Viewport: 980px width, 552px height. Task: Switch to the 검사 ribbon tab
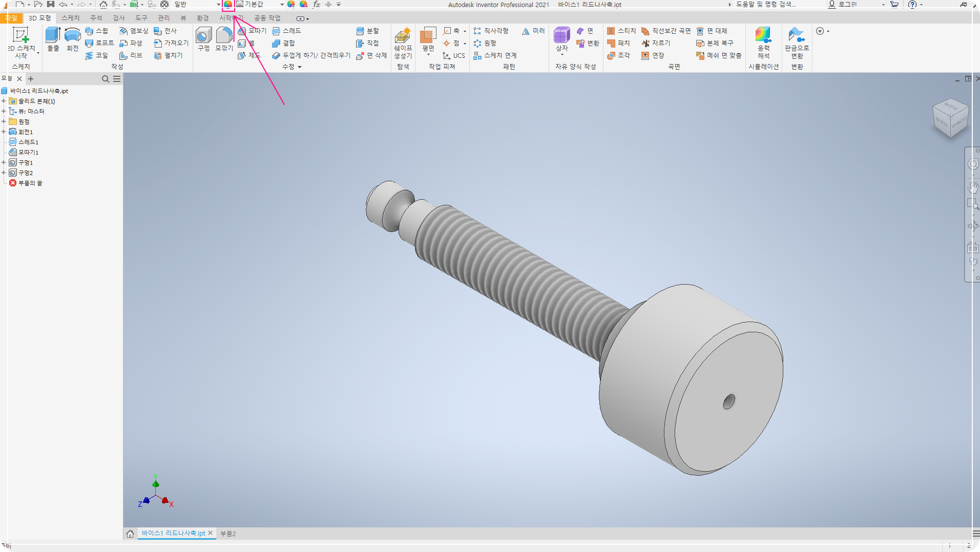pyautogui.click(x=118, y=18)
